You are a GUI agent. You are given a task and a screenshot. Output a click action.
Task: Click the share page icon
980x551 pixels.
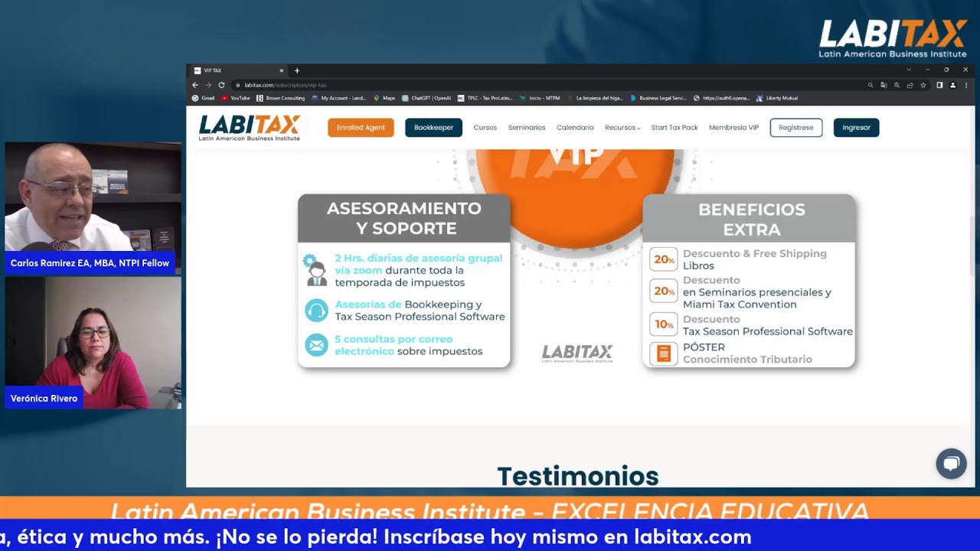pyautogui.click(x=910, y=85)
